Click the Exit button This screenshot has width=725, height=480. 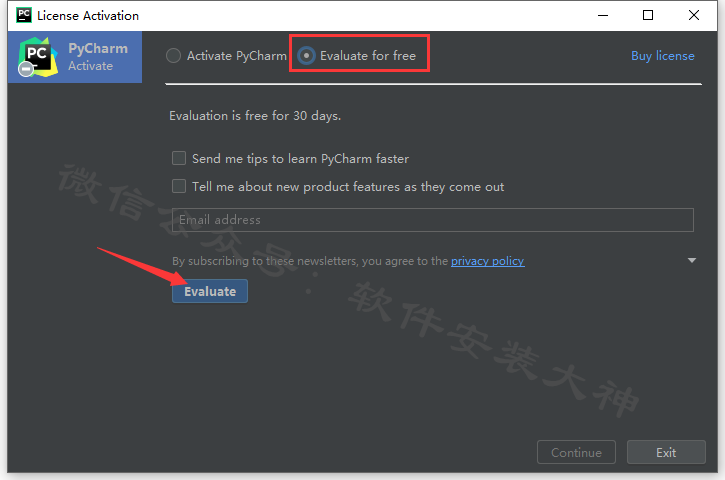point(666,452)
